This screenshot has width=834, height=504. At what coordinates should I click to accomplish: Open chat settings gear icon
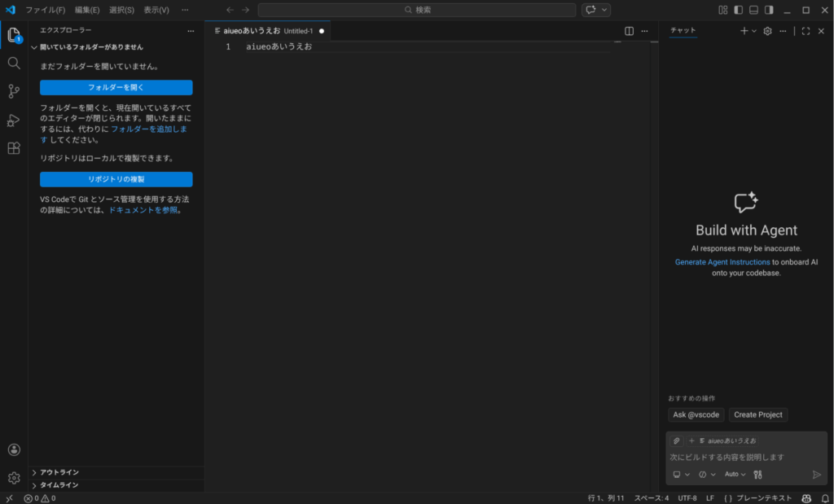(767, 31)
